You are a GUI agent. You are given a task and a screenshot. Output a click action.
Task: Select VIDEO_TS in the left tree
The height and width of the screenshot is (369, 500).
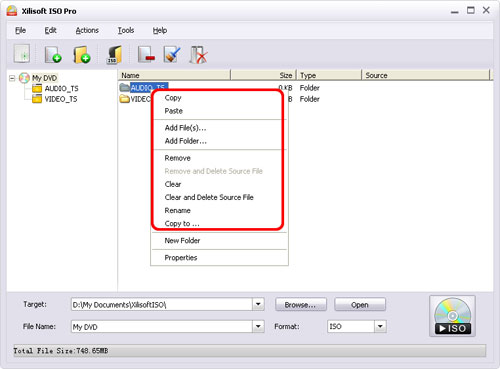click(61, 99)
